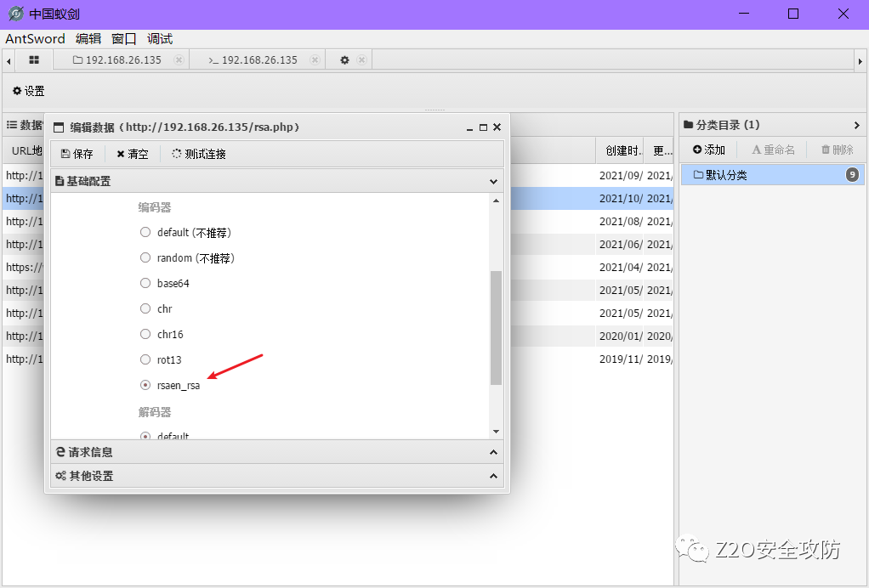Expand the 请求信息 section
Image resolution: width=869 pixels, height=588 pixels.
coord(493,452)
